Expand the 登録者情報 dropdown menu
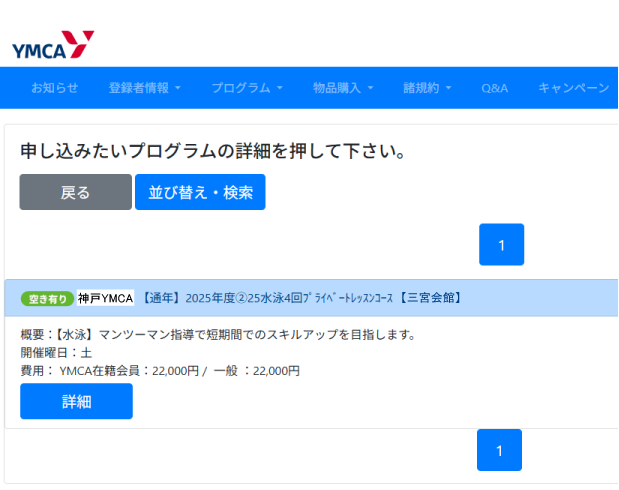619x490 pixels. 144,88
